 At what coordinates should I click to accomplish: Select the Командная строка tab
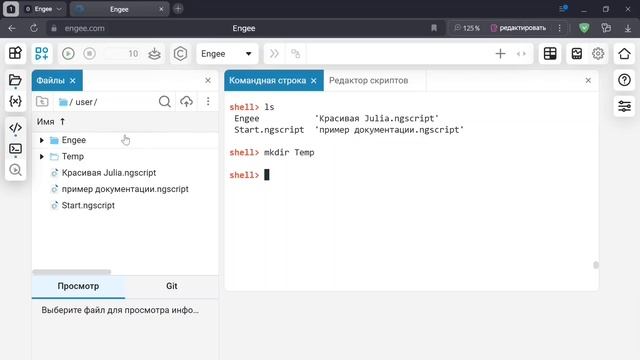pos(267,80)
